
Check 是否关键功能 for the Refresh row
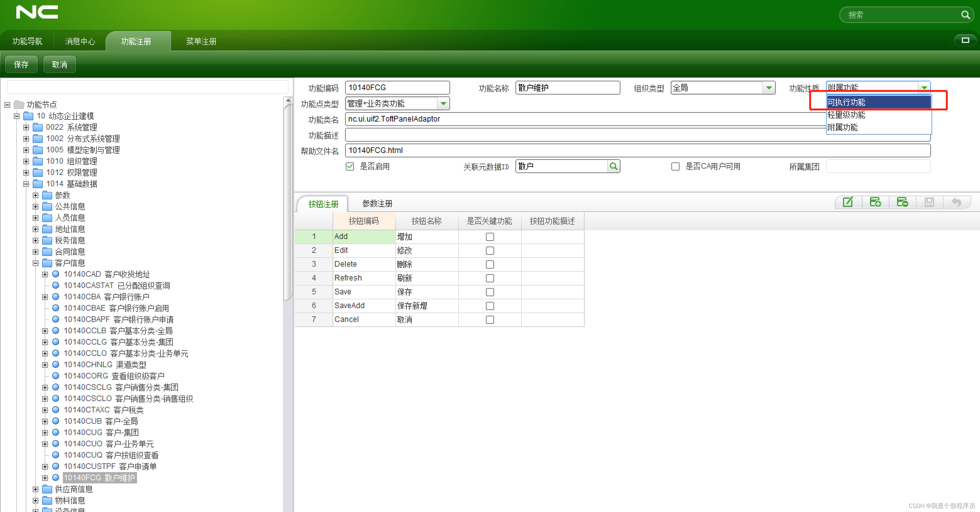(490, 278)
